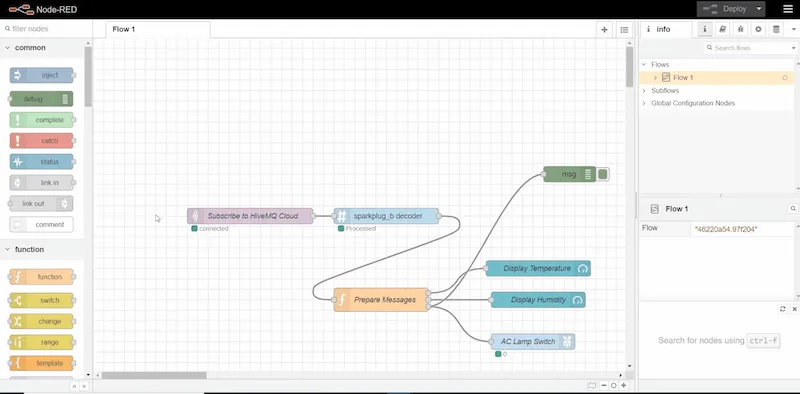This screenshot has width=800, height=394.
Task: Open configuration nodes gear icon
Action: coord(758,29)
